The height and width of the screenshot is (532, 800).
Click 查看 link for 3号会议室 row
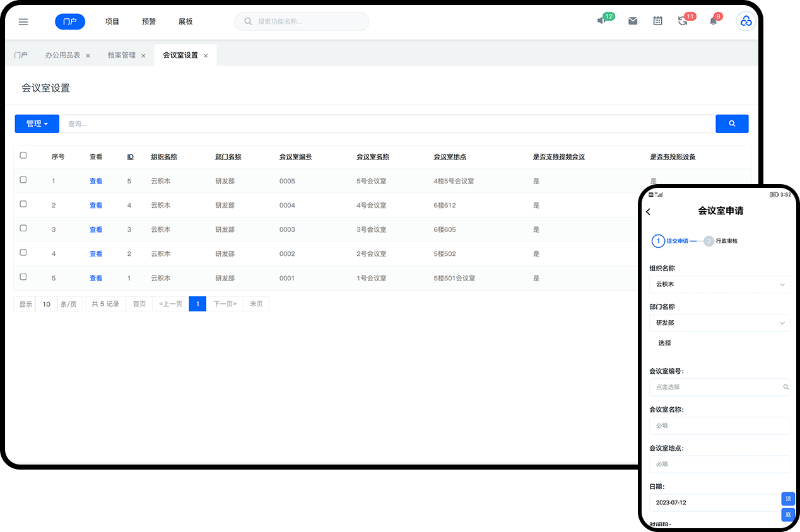click(x=96, y=229)
